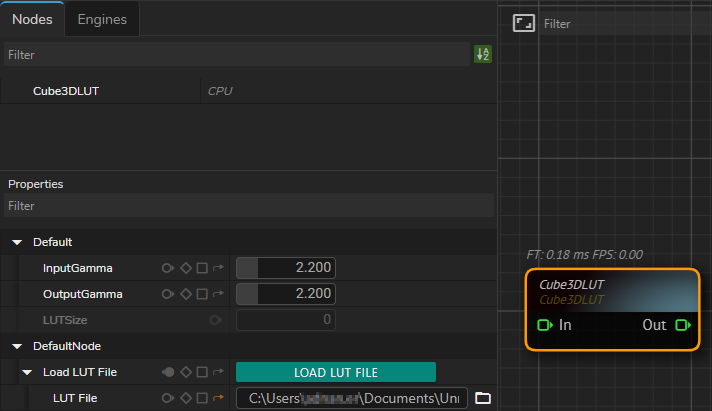Click the reset arrow icon for InputGamma
This screenshot has width=712, height=411.
pos(218,268)
